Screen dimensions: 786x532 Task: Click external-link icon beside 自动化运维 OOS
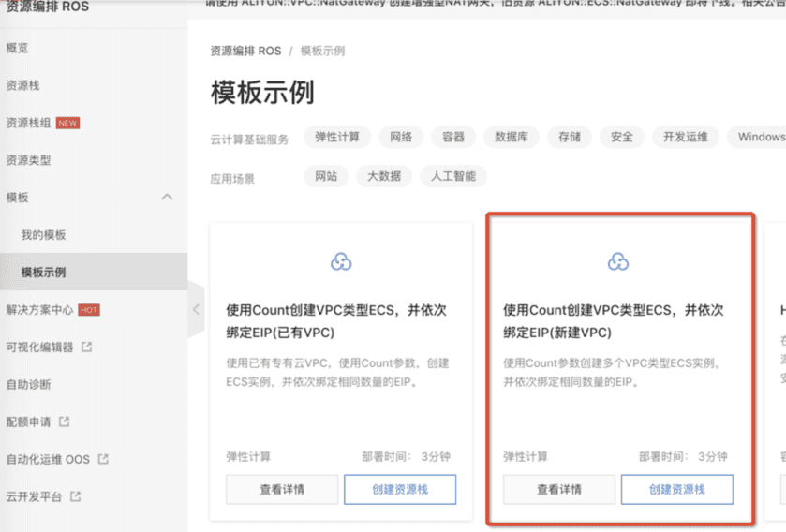(103, 459)
